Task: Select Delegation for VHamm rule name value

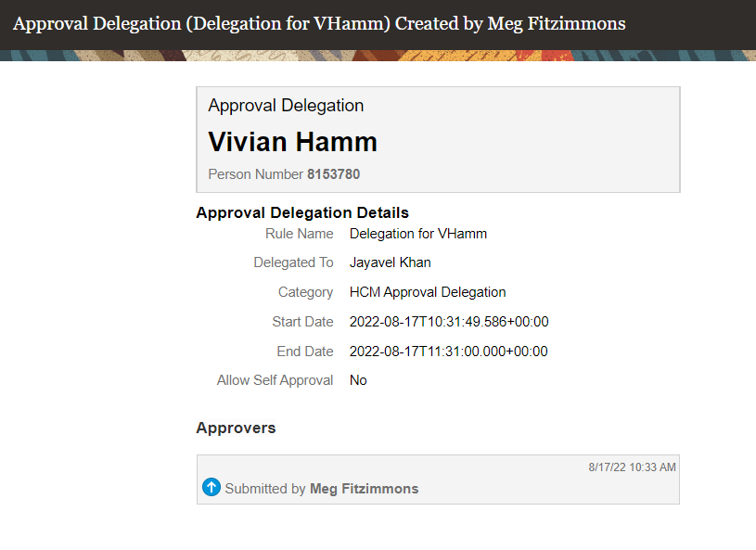Action: (418, 234)
